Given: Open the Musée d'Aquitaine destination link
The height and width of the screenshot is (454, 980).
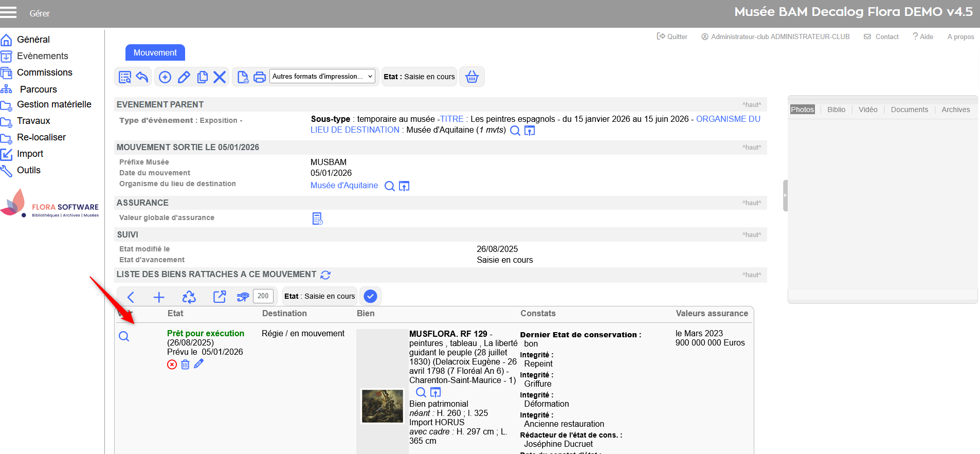Looking at the screenshot, I should (x=344, y=186).
